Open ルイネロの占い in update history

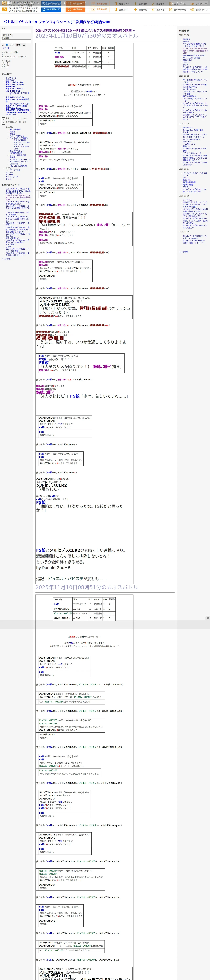[189, 89]
